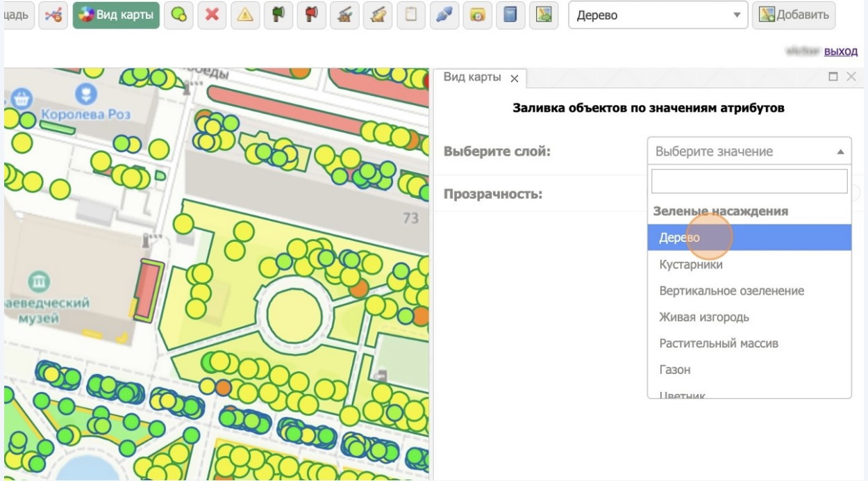868x481 pixels.
Task: Click the map export icon next to the book
Action: click(x=544, y=15)
